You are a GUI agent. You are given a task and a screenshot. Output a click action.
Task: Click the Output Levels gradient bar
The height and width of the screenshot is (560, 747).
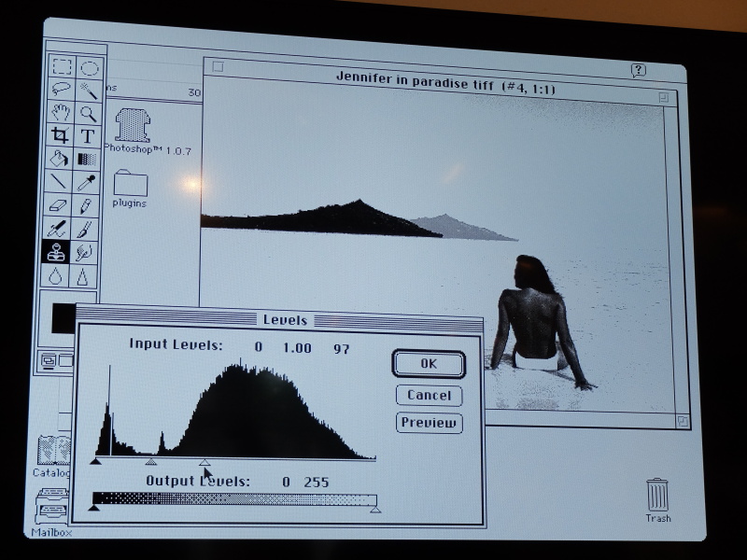(x=234, y=499)
